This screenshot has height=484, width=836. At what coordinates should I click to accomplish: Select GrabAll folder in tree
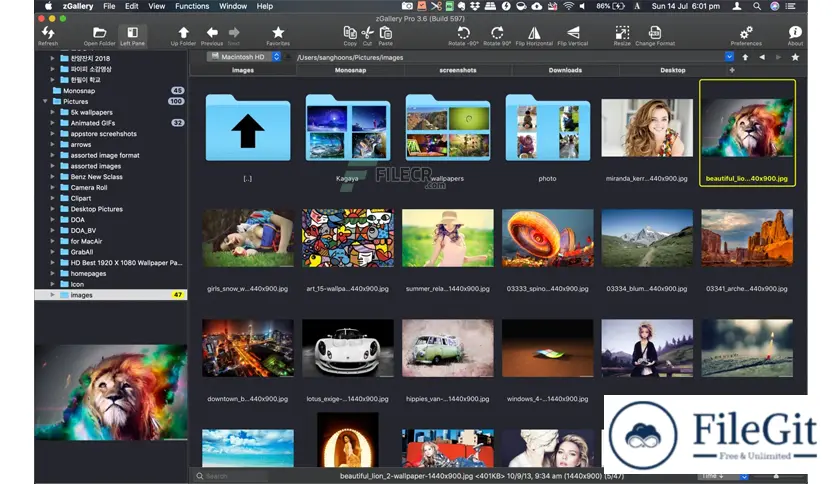[82, 252]
